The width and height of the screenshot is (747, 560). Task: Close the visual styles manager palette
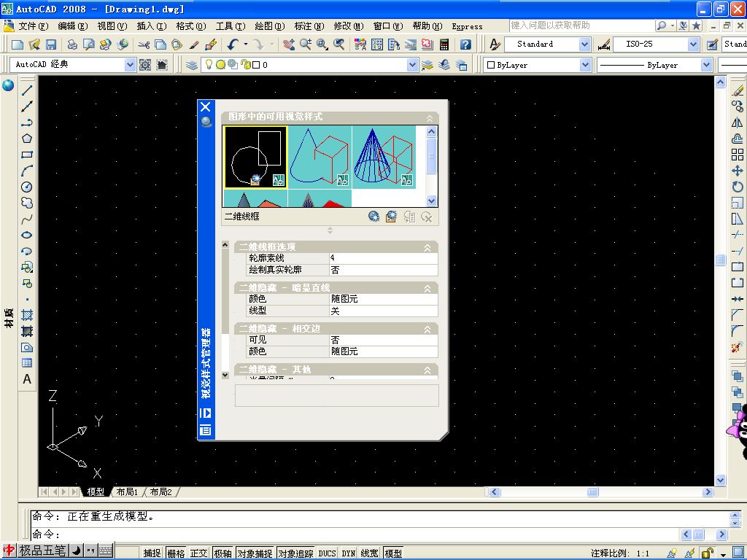(x=205, y=106)
